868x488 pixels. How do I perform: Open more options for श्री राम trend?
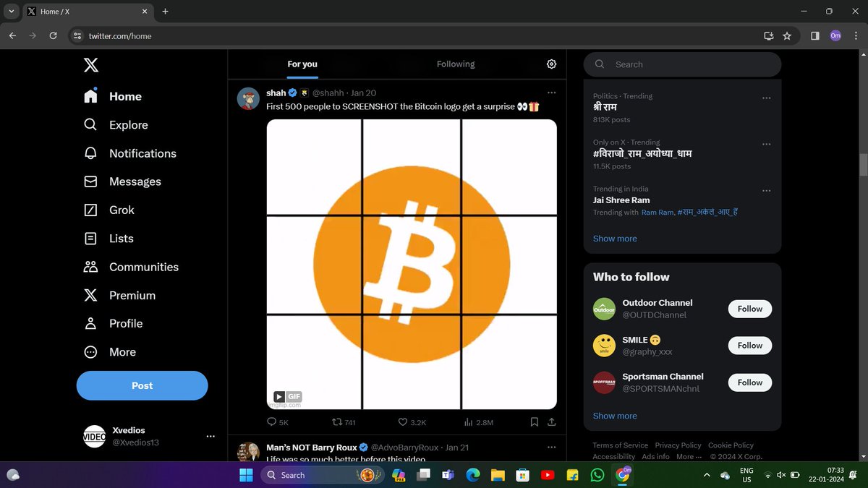(767, 98)
